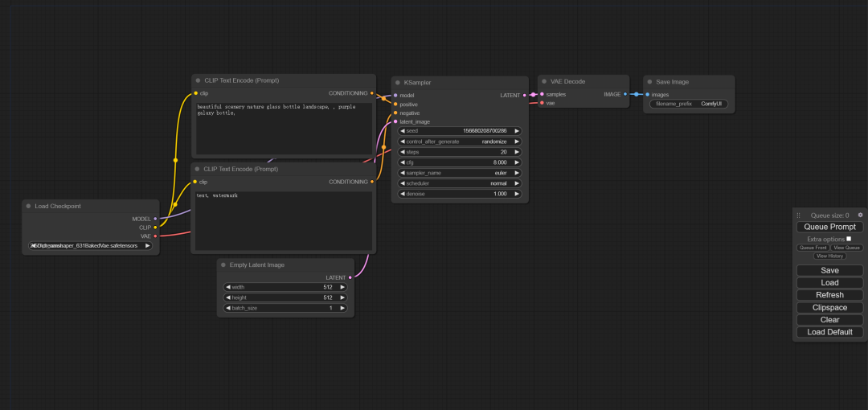This screenshot has height=410, width=868.
Task: Click the negative prompt text box
Action: [x=284, y=220]
